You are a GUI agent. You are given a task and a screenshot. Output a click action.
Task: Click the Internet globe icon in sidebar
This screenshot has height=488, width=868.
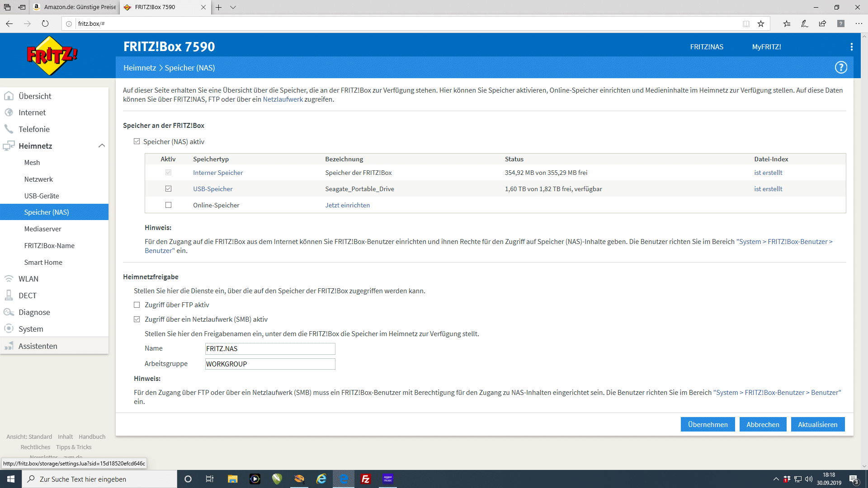(9, 113)
